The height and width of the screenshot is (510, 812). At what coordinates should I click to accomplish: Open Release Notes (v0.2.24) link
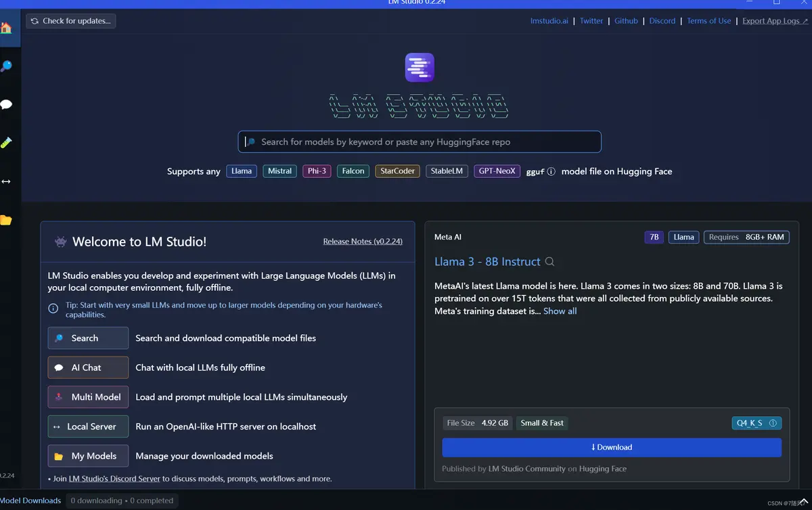pyautogui.click(x=363, y=241)
